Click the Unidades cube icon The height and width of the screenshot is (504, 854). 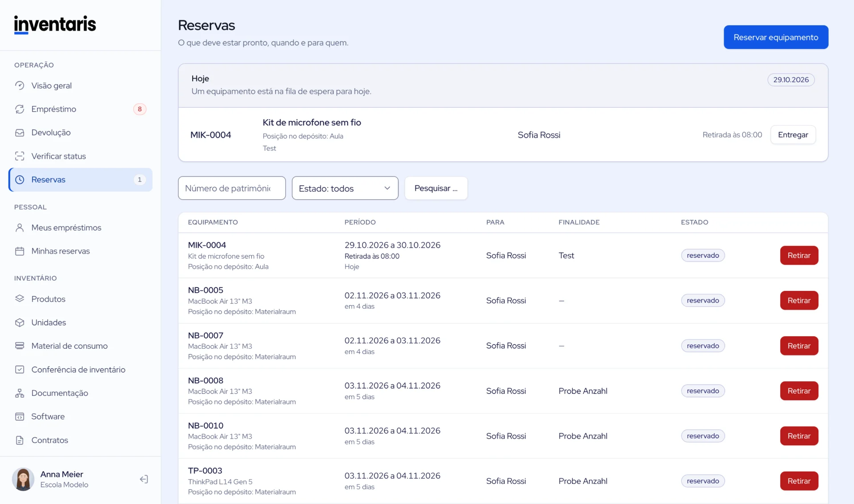point(20,323)
